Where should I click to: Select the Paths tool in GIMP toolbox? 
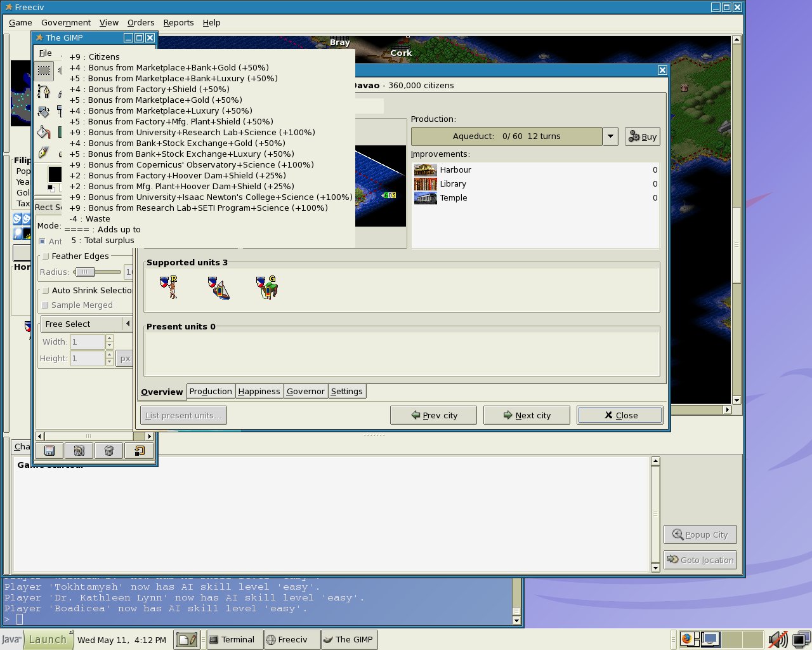44,91
